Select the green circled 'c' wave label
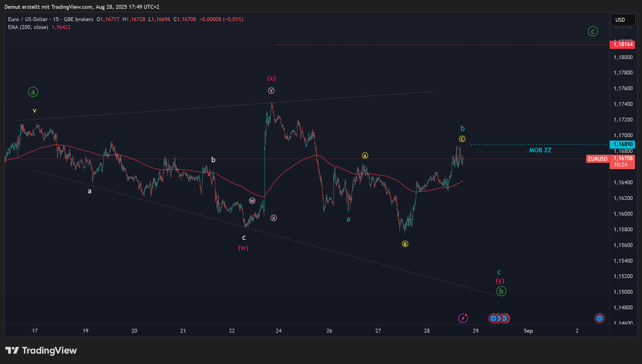The height and width of the screenshot is (364, 642). (593, 31)
